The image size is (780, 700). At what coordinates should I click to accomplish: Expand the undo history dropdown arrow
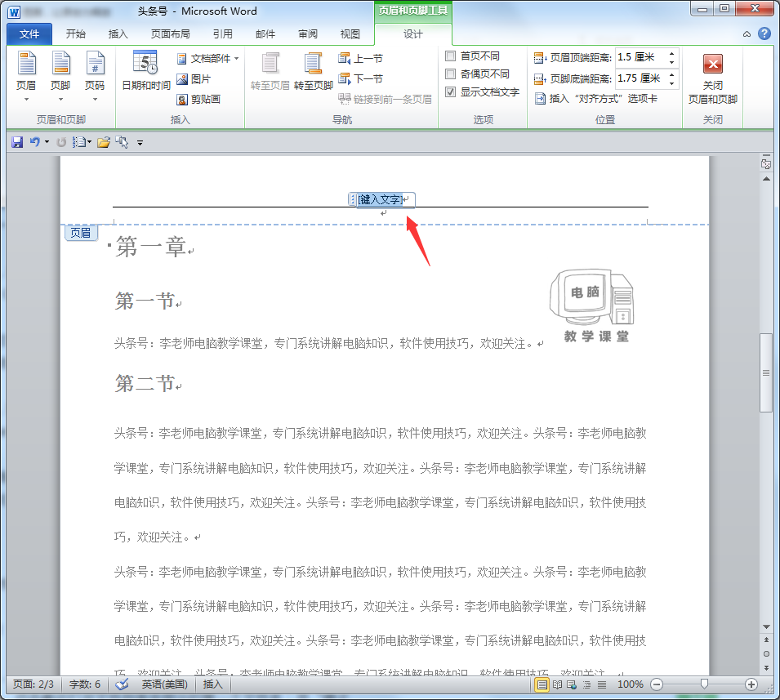click(x=47, y=142)
